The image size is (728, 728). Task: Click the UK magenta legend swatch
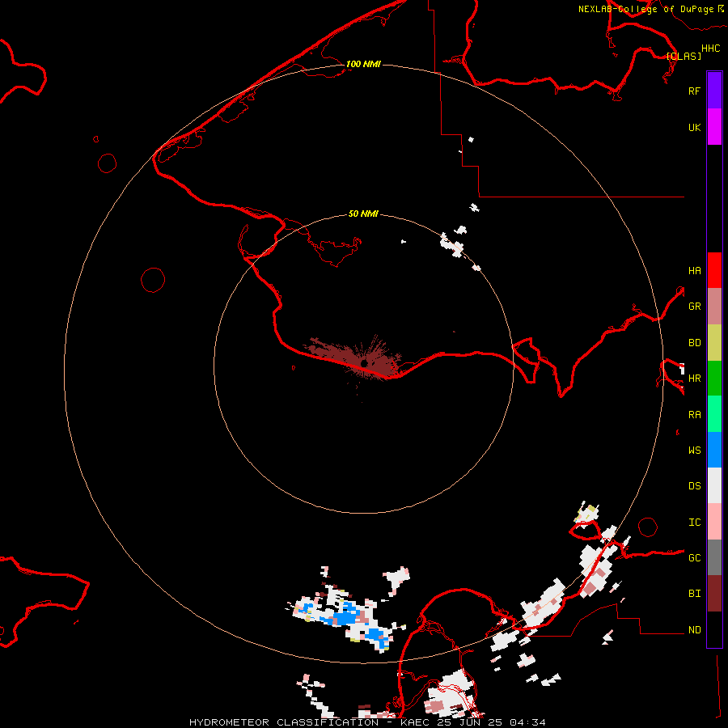pos(714,127)
